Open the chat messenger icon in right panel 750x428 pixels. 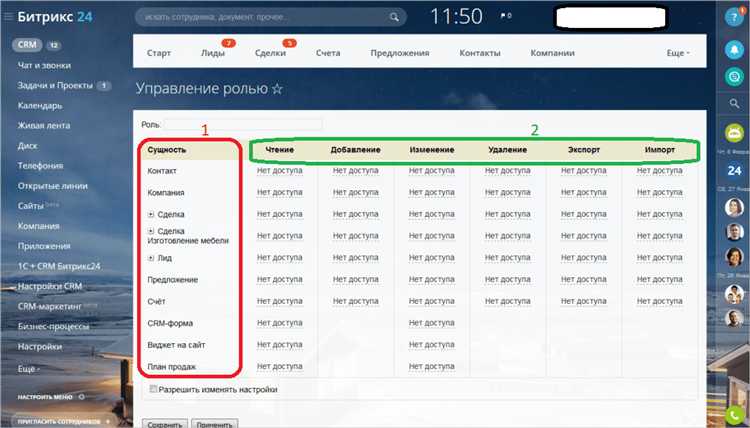(x=734, y=77)
